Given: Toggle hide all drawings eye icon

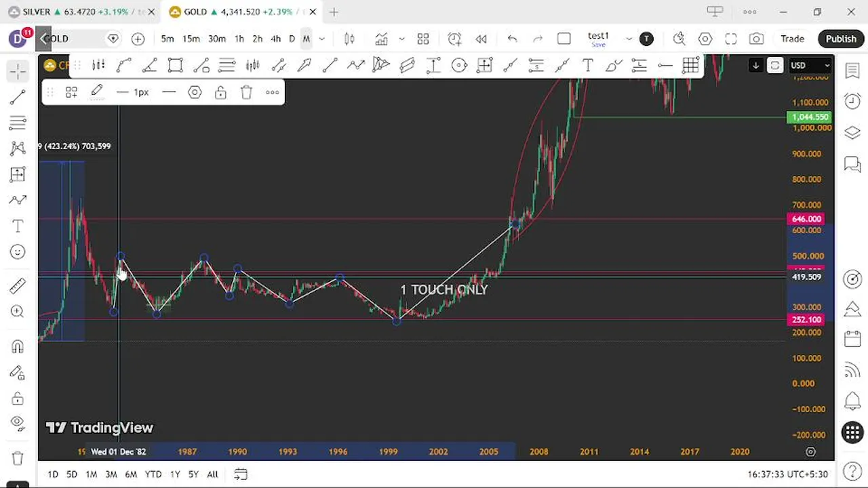Looking at the screenshot, I should click(x=18, y=424).
